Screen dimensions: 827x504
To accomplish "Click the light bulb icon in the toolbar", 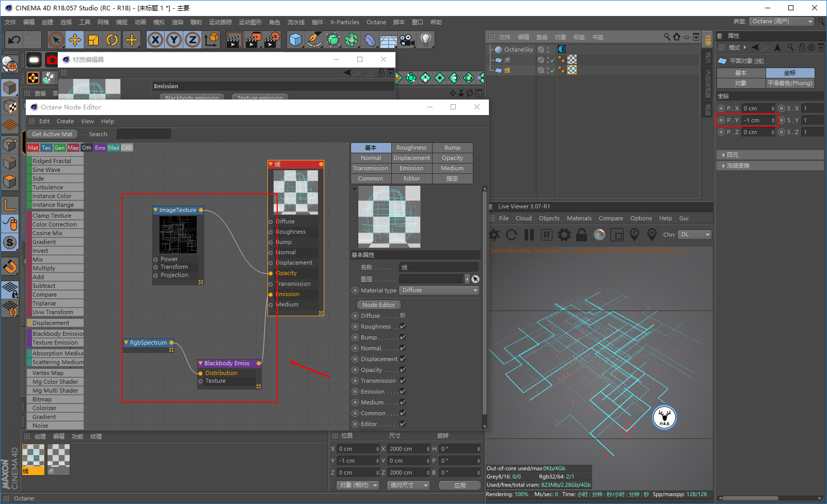I will click(425, 40).
